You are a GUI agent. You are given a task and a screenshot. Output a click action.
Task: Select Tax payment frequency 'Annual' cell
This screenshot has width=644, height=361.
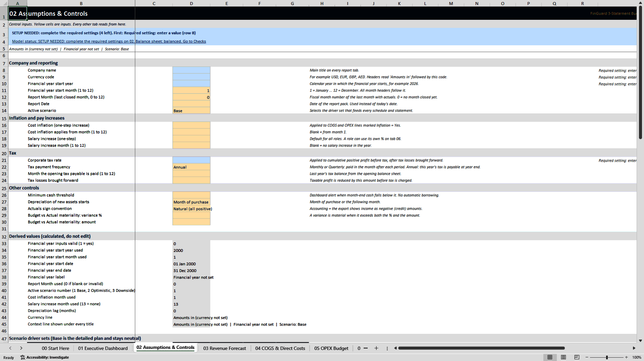click(191, 167)
